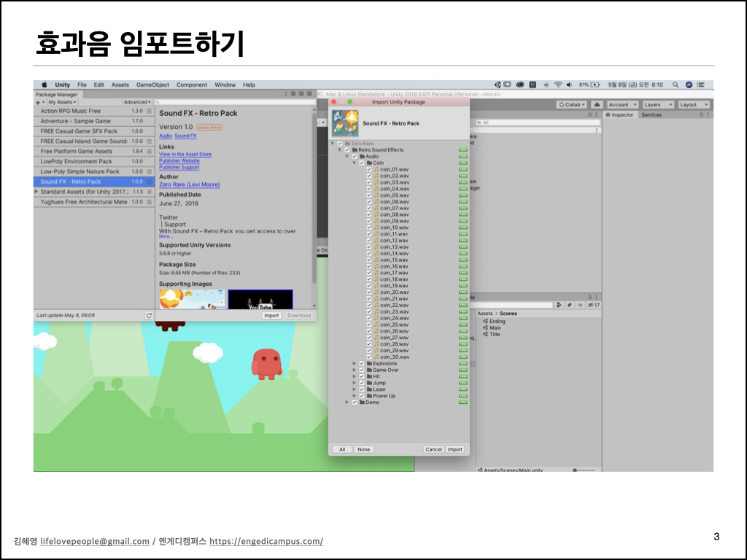Open the Inspector panel's three-dot options menu
This screenshot has width=747, height=560.
pyautogui.click(x=708, y=114)
